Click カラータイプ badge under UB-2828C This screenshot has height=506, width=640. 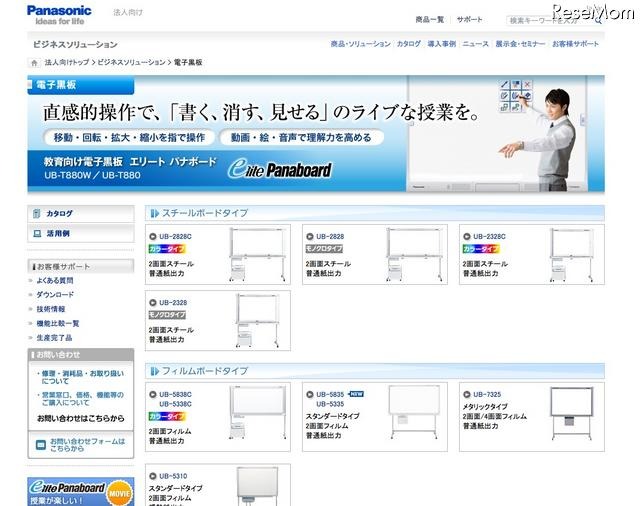(x=167, y=249)
